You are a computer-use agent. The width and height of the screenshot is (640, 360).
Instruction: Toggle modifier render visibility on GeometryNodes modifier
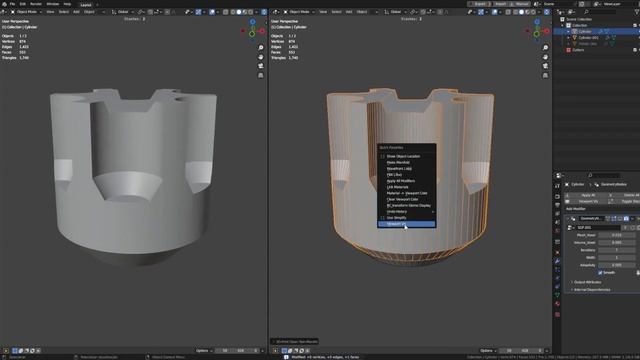[x=626, y=219]
